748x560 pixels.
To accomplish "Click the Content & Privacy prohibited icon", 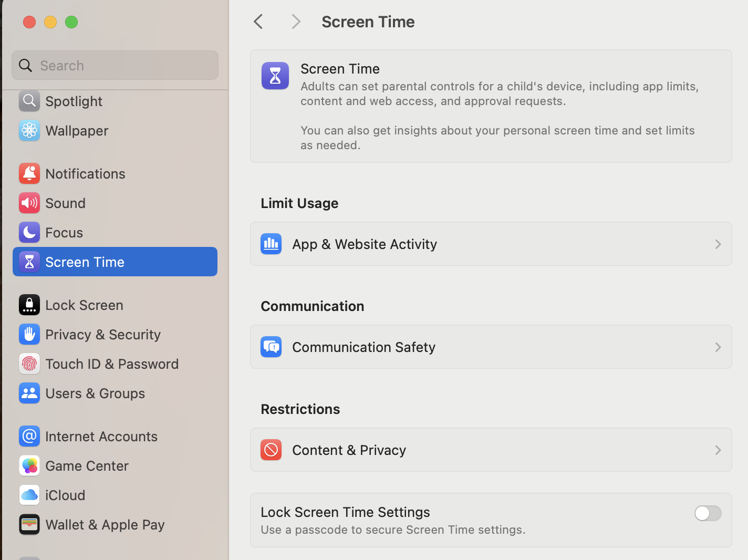I will (271, 450).
